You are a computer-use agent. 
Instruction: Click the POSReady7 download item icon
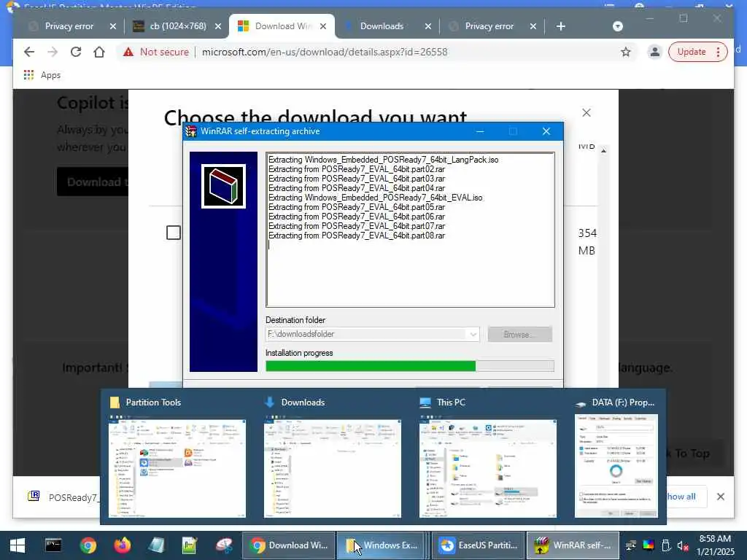(x=34, y=497)
